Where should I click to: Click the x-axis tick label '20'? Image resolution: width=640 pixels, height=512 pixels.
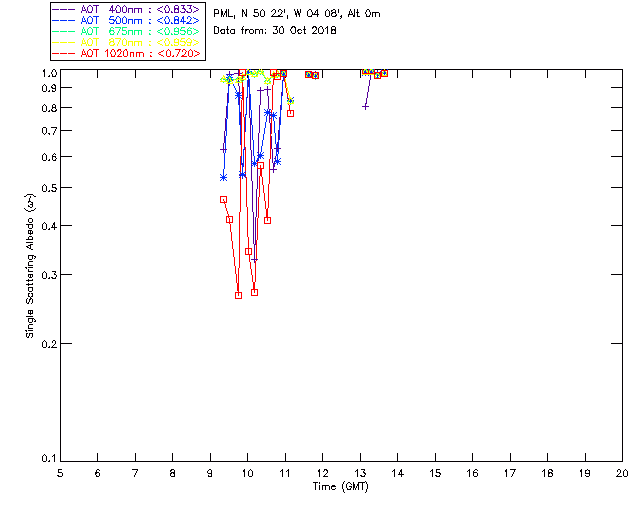(622, 474)
